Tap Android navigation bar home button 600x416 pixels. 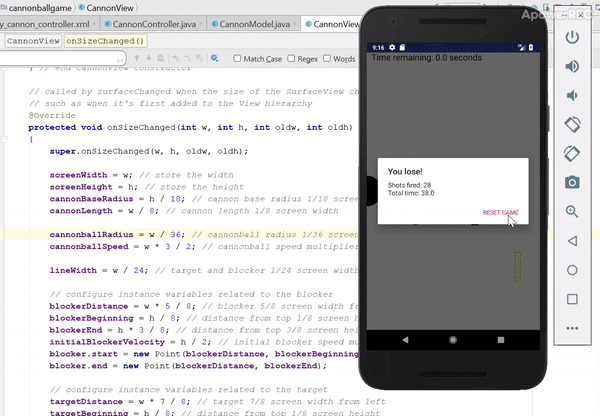pos(453,339)
